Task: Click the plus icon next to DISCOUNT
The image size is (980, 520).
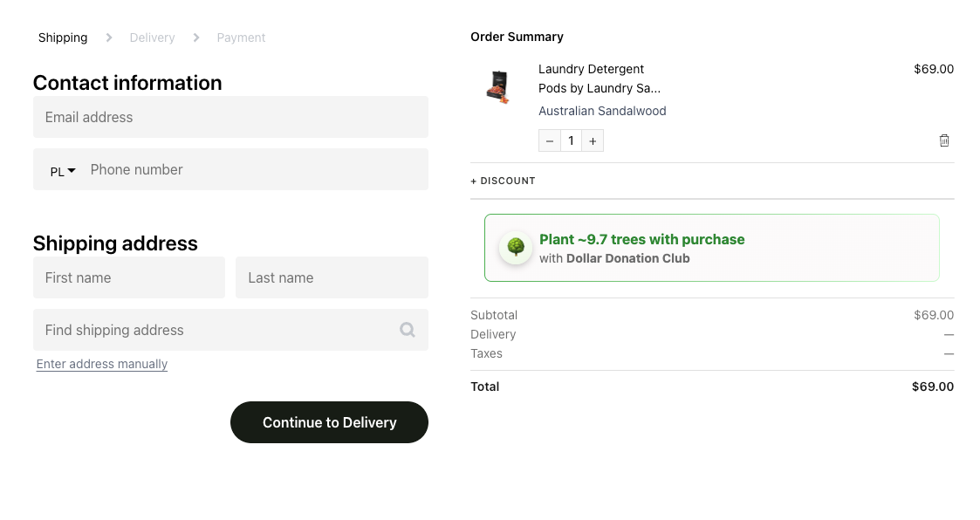Action: tap(474, 181)
